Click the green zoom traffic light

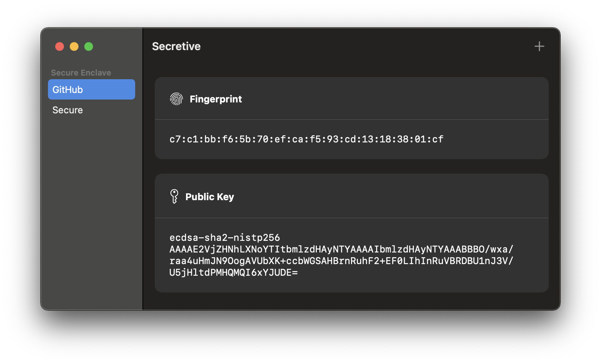tap(88, 46)
